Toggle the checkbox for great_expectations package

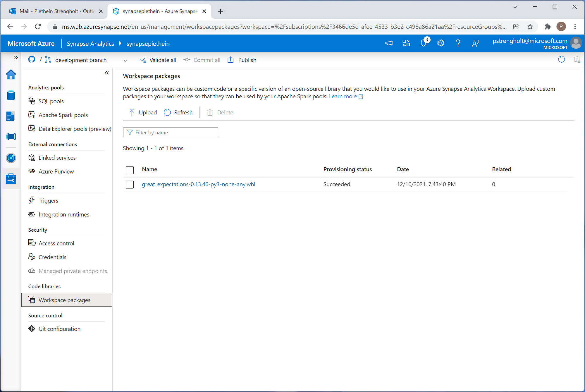(x=130, y=184)
